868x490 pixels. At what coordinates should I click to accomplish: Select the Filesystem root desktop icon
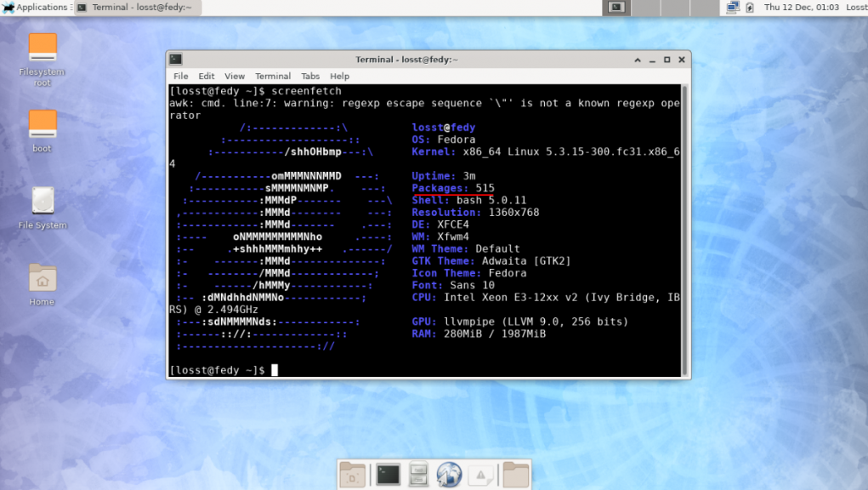pyautogui.click(x=42, y=60)
